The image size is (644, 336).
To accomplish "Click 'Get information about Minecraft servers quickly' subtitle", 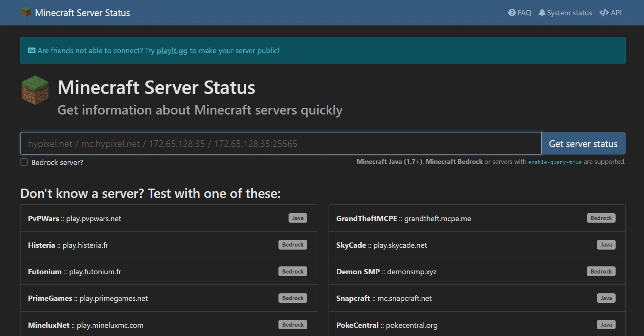I will click(x=200, y=110).
